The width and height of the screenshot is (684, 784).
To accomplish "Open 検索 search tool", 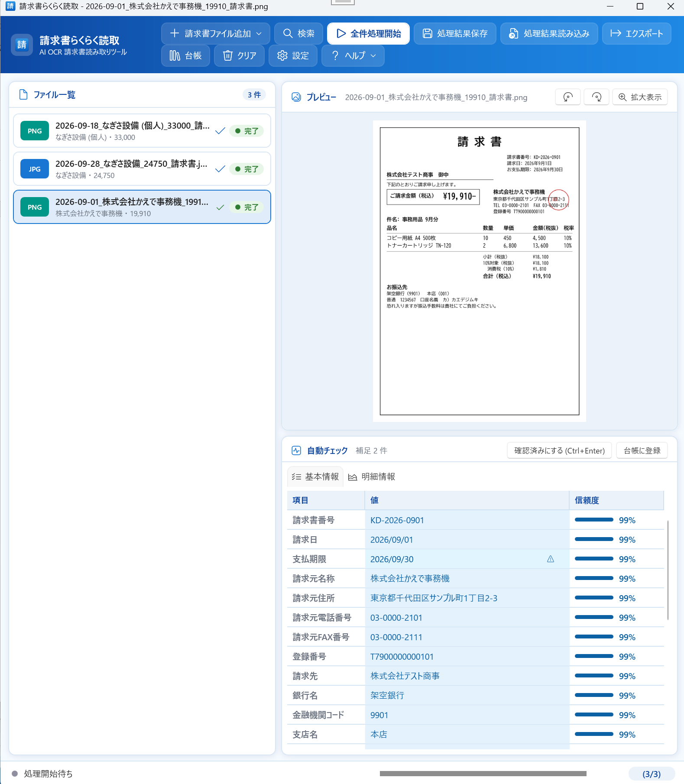I will click(298, 33).
